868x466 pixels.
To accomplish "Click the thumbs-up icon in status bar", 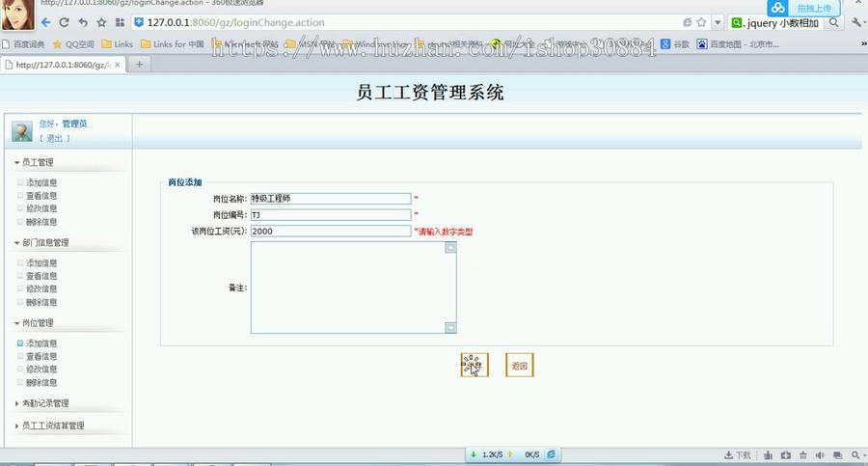I will [x=768, y=455].
